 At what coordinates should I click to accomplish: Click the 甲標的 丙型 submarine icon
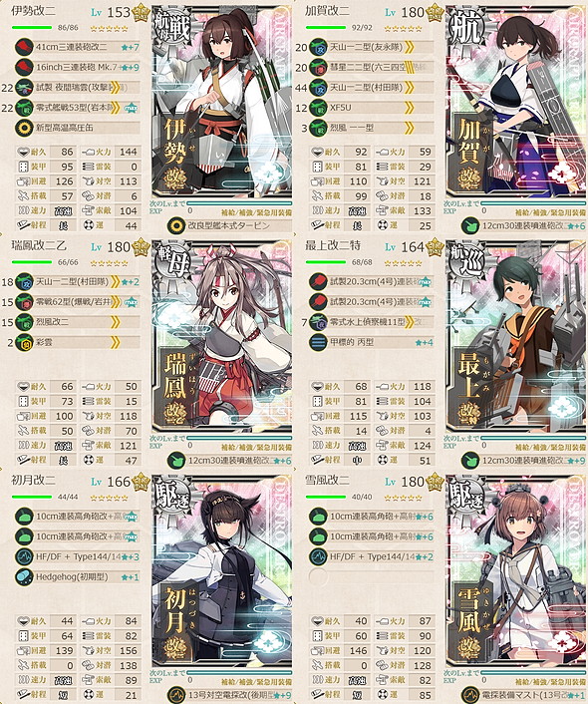[x=318, y=343]
